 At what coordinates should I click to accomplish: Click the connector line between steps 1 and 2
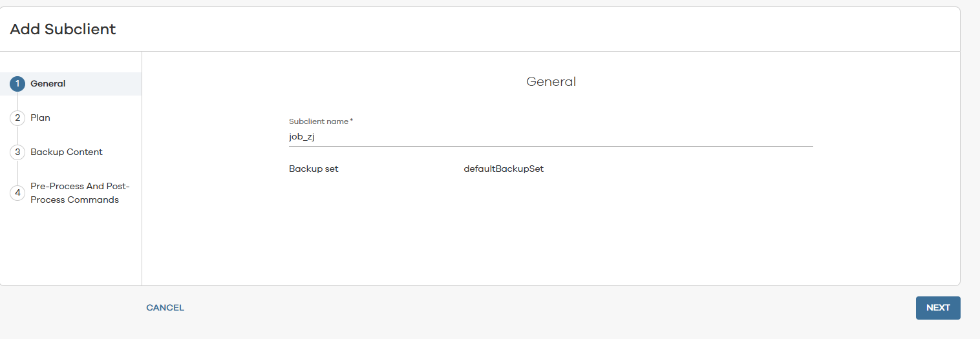(x=17, y=101)
